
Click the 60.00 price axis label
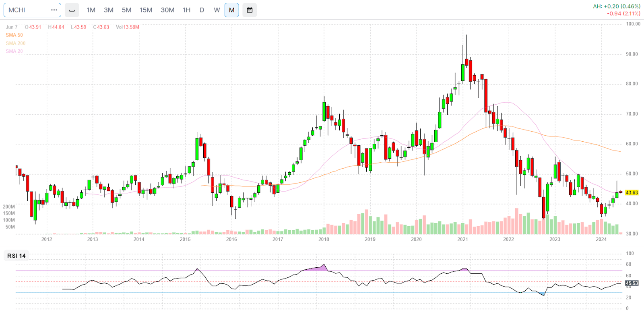pos(632,144)
